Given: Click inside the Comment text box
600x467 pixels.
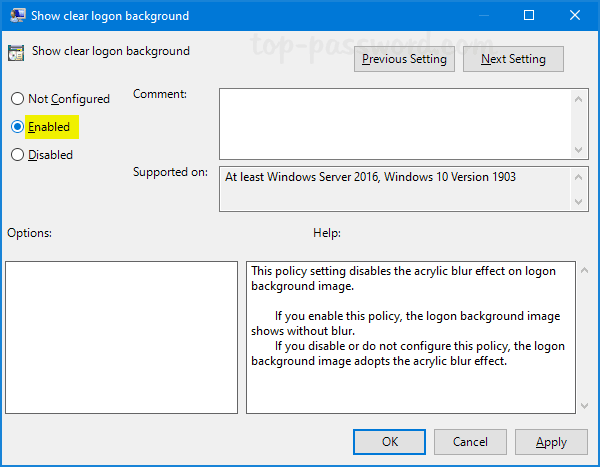Looking at the screenshot, I should 395,122.
